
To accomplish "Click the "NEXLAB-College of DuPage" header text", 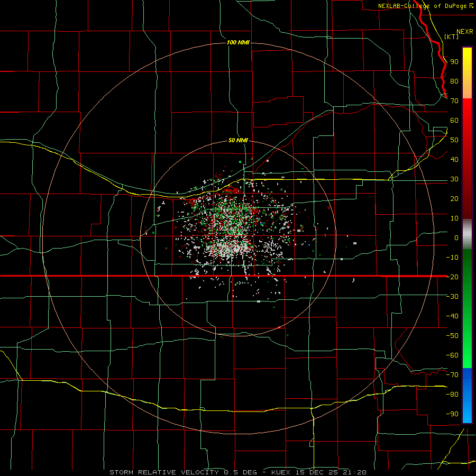I will pos(423,6).
